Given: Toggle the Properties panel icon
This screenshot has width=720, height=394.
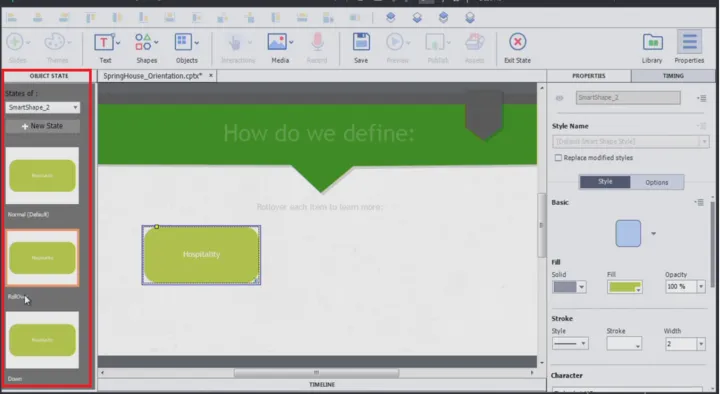Looking at the screenshot, I should [x=689, y=42].
